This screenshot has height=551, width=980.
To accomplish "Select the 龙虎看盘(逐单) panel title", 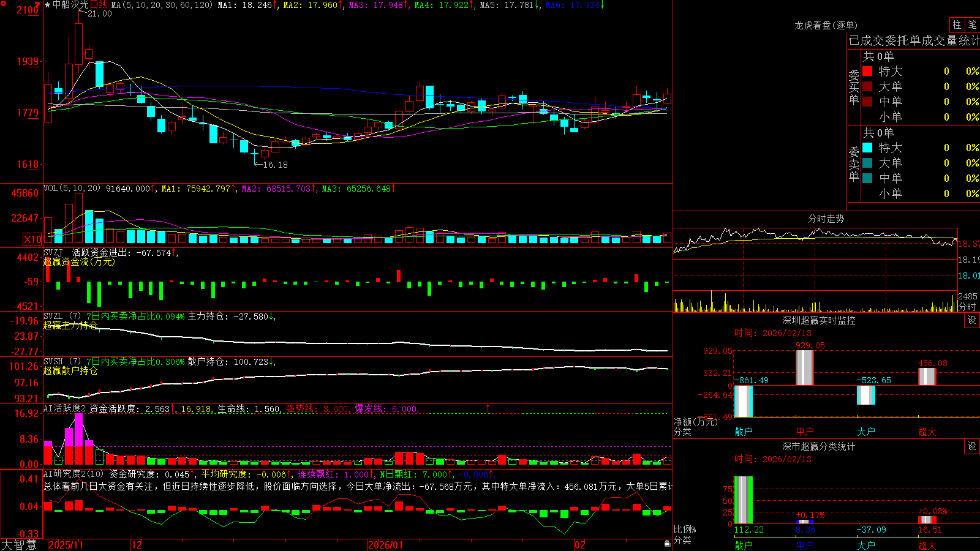I will pos(826,25).
